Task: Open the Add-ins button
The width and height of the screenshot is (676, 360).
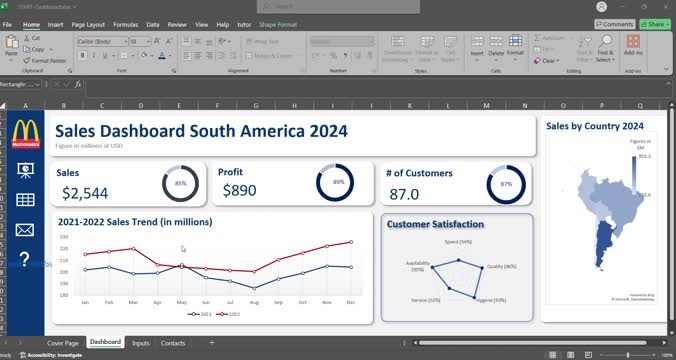Action: [633, 46]
